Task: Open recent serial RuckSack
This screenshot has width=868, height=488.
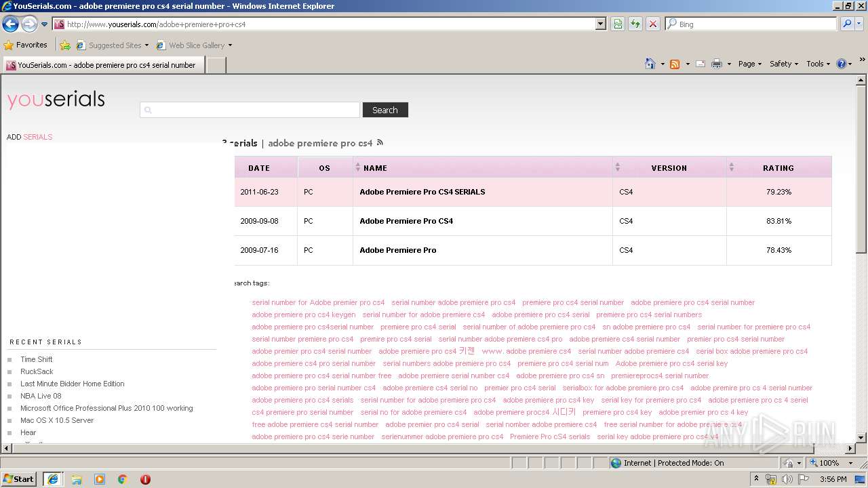Action: [37, 371]
